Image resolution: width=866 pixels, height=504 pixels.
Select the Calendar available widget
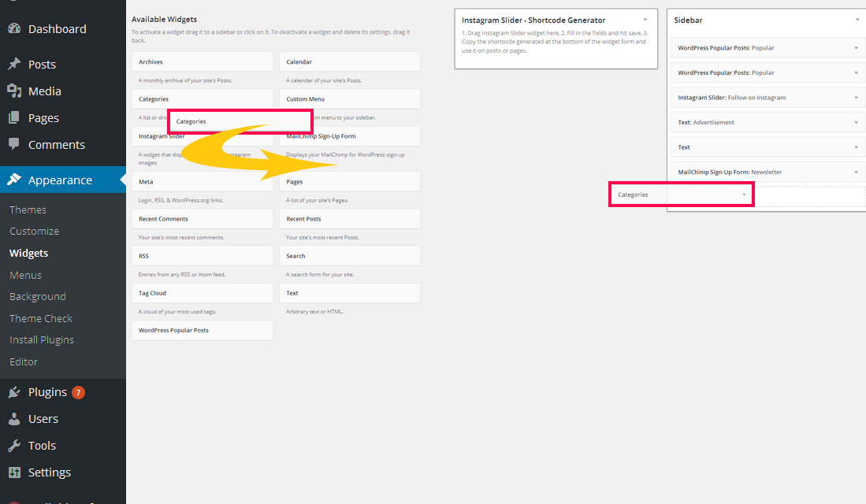pos(350,62)
